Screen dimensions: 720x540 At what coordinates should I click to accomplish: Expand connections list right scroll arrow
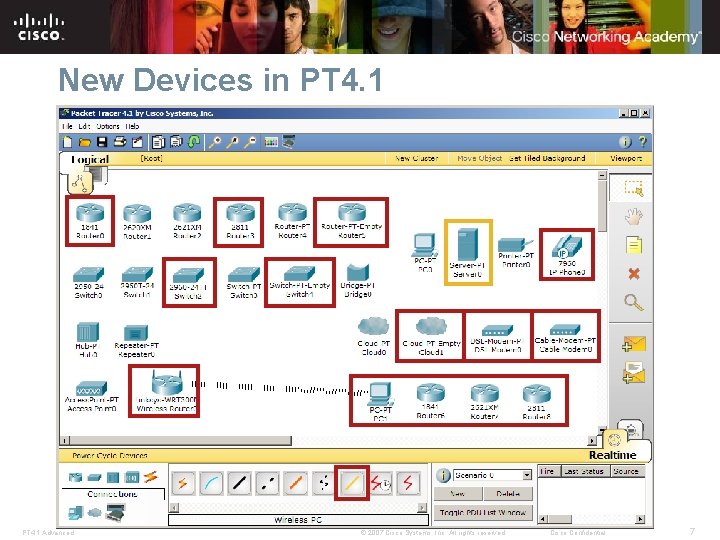(x=422, y=507)
